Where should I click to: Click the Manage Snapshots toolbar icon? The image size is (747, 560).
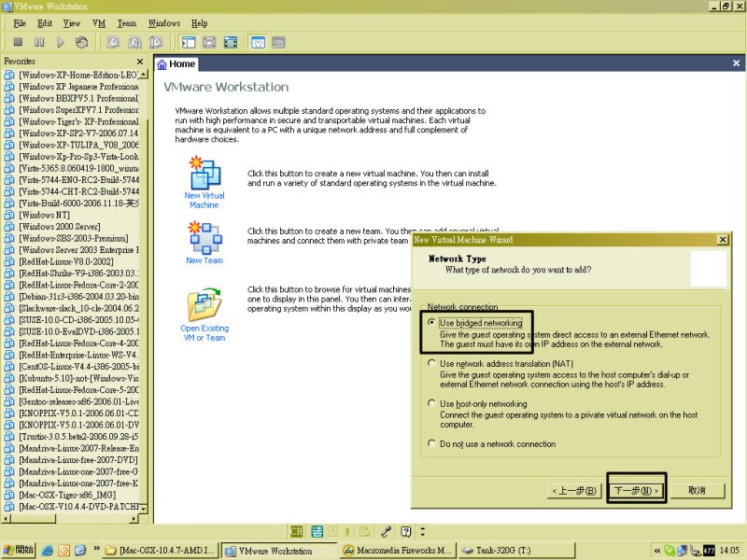pos(156,42)
